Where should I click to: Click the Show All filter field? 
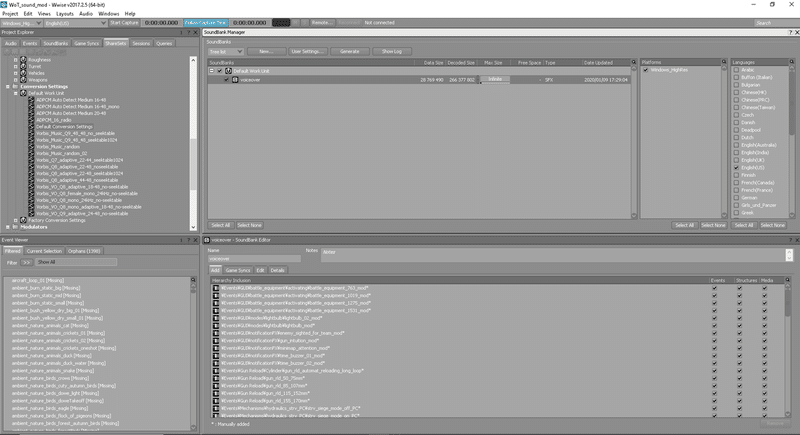coord(76,262)
